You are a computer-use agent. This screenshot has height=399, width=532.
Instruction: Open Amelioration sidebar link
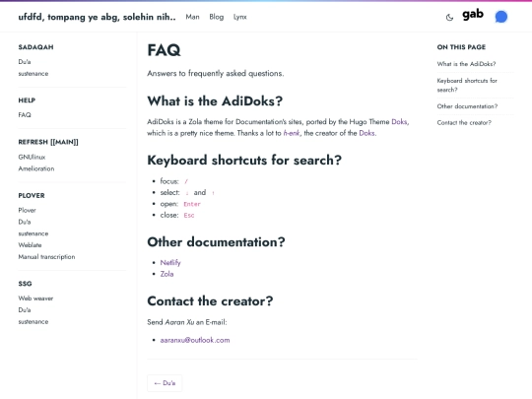click(36, 168)
